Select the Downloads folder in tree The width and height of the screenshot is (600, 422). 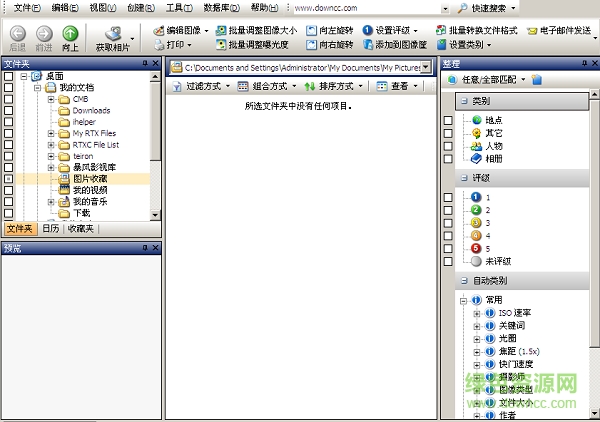coord(91,111)
